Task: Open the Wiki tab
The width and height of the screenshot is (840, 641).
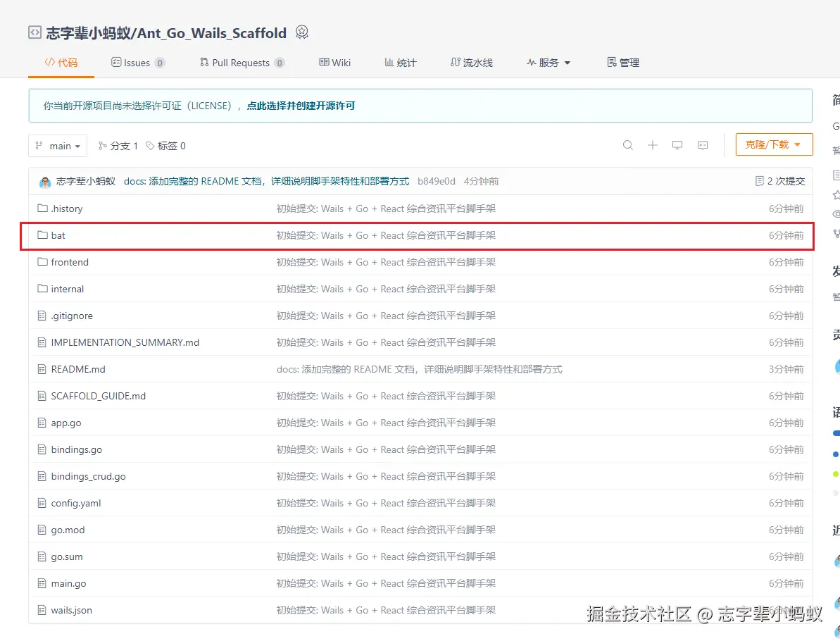Action: 335,63
